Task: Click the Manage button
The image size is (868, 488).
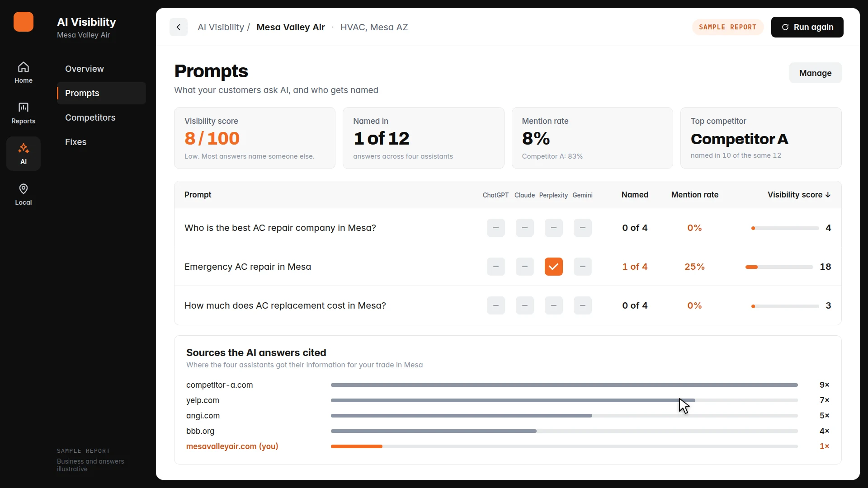Action: click(x=815, y=73)
